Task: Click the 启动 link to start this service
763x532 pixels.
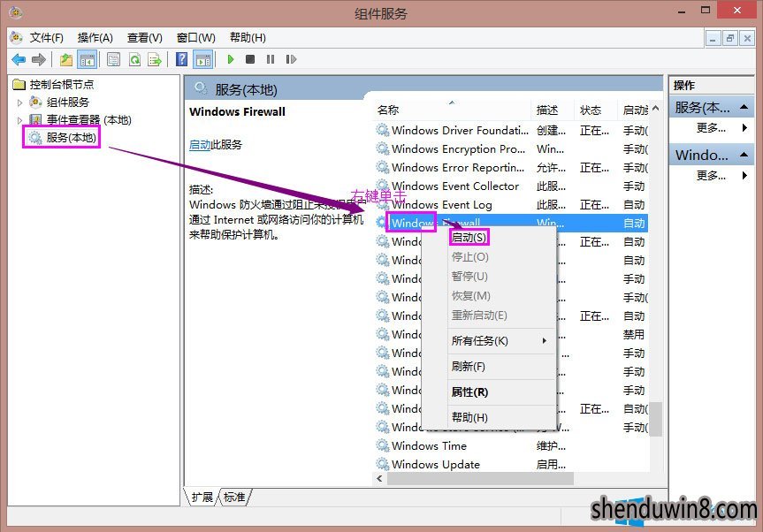Action: click(200, 145)
